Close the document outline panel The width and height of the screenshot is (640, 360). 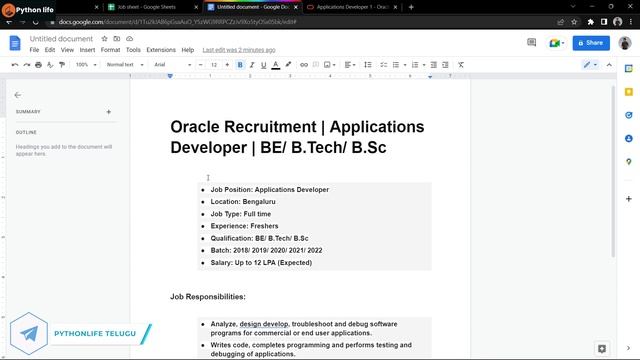(18, 95)
